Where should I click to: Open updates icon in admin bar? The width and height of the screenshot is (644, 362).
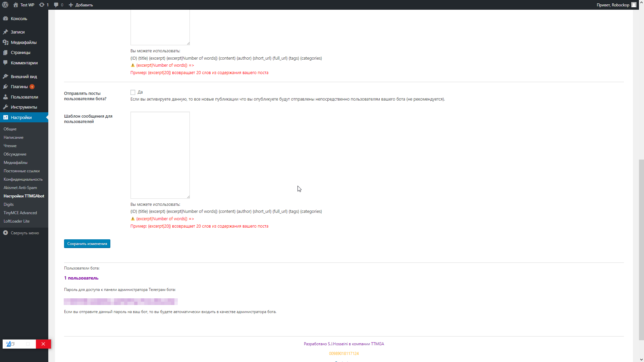click(x=44, y=5)
